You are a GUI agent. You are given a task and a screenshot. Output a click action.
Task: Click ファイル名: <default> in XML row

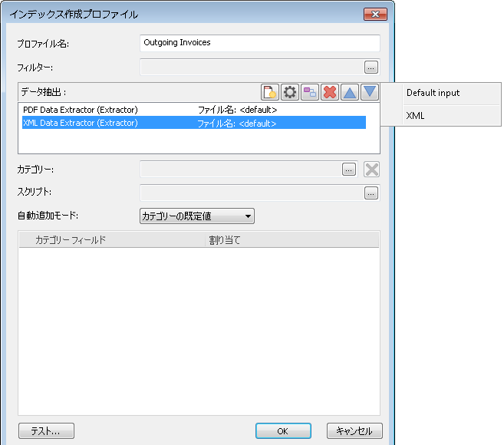click(x=236, y=124)
